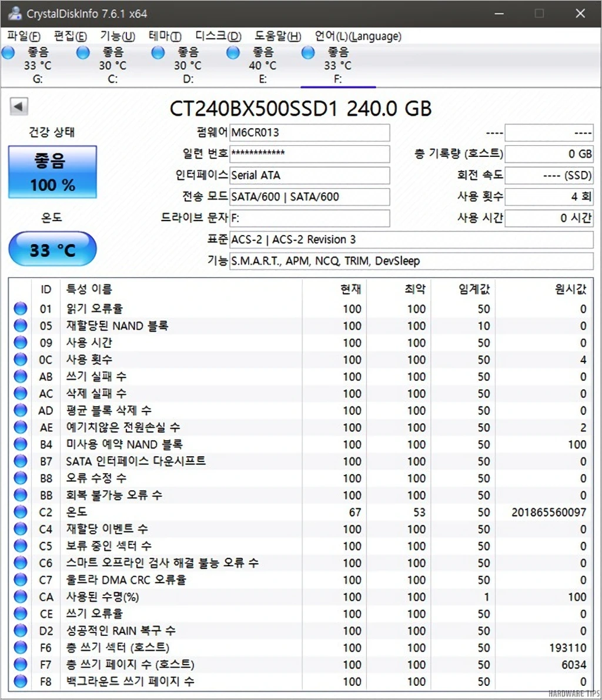Click the 기능 field listing S.M.A.R.T. features
This screenshot has width=602, height=700.
(412, 261)
